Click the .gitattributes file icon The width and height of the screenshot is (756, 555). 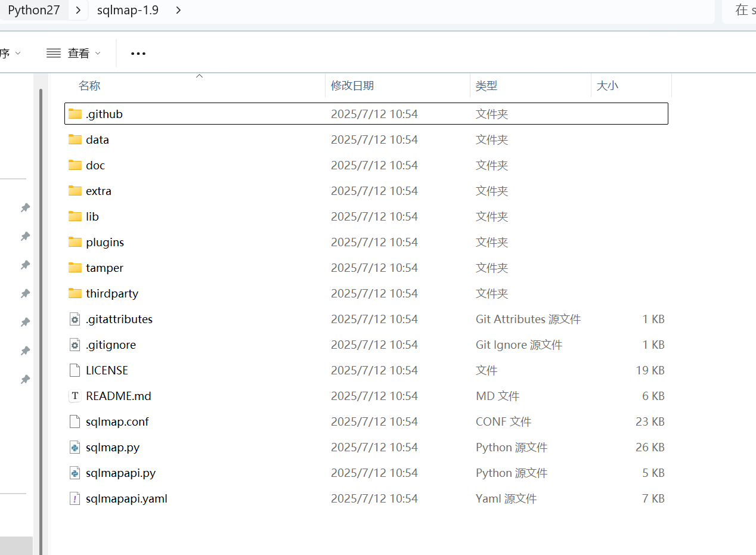[x=75, y=319]
